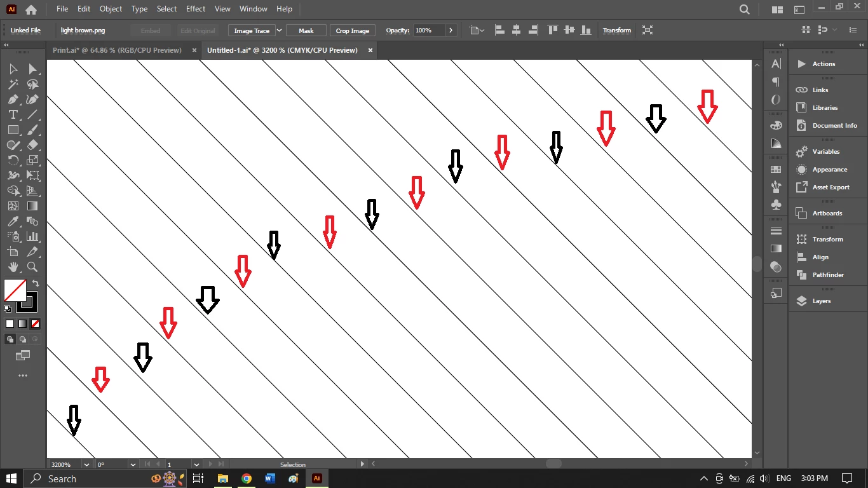868x488 pixels.
Task: Click the Fill color box
Action: pos(15,290)
